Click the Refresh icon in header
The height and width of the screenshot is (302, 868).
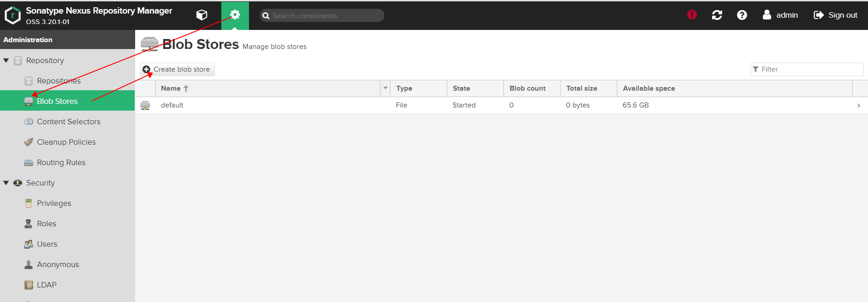(717, 15)
